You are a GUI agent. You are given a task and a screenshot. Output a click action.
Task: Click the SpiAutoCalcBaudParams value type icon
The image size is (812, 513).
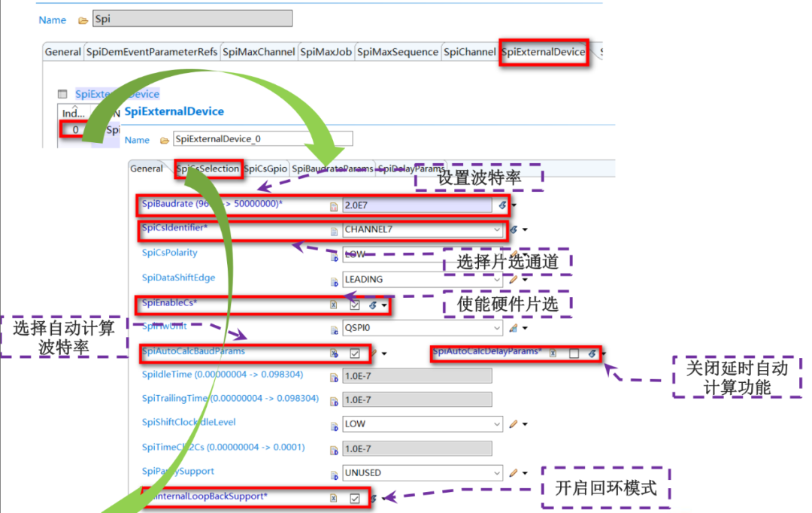pyautogui.click(x=334, y=354)
